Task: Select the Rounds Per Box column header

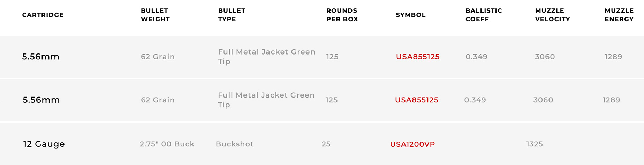Action: [x=342, y=15]
